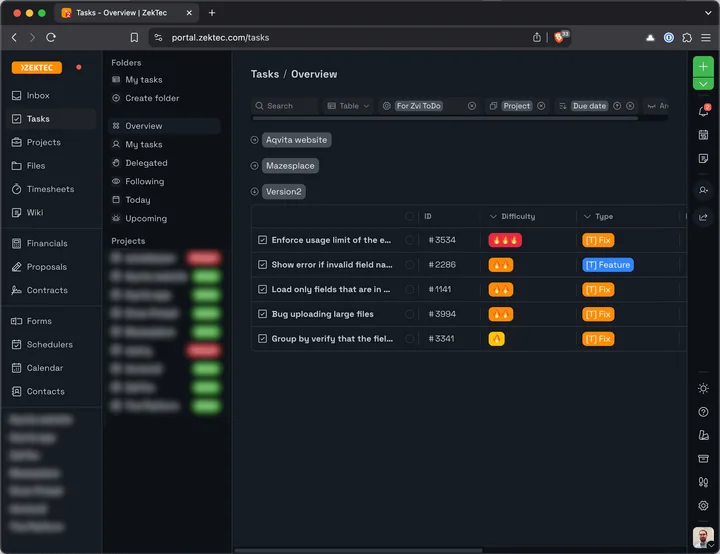Check the Bug uploading large files checkbox
The image size is (720, 554).
[262, 314]
